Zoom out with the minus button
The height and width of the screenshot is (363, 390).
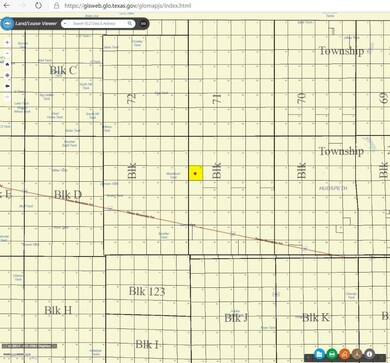coord(7,53)
